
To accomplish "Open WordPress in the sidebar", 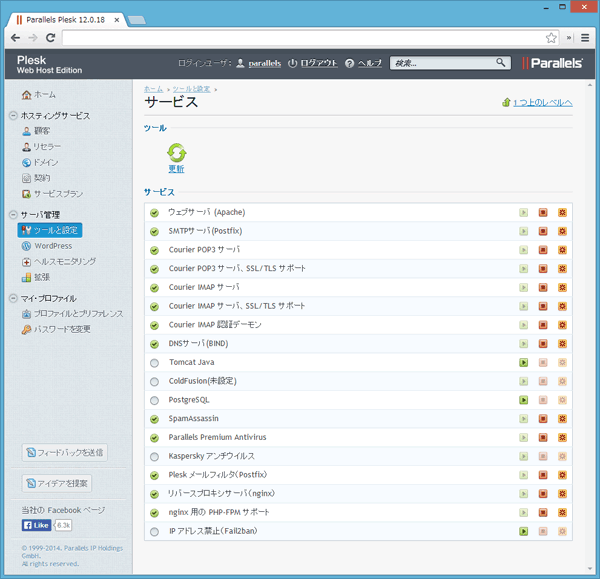I will coord(47,246).
